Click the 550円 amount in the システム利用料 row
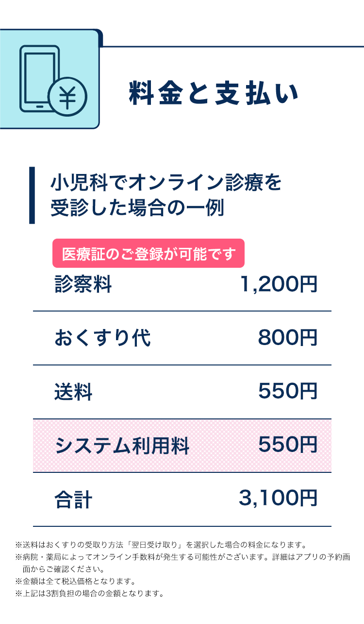This screenshot has width=364, height=624. (x=288, y=445)
